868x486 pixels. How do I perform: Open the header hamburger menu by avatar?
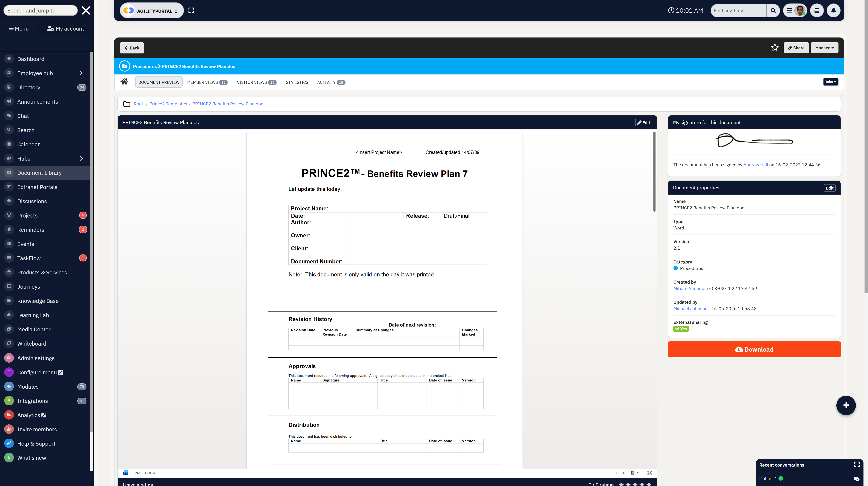pyautogui.click(x=789, y=10)
